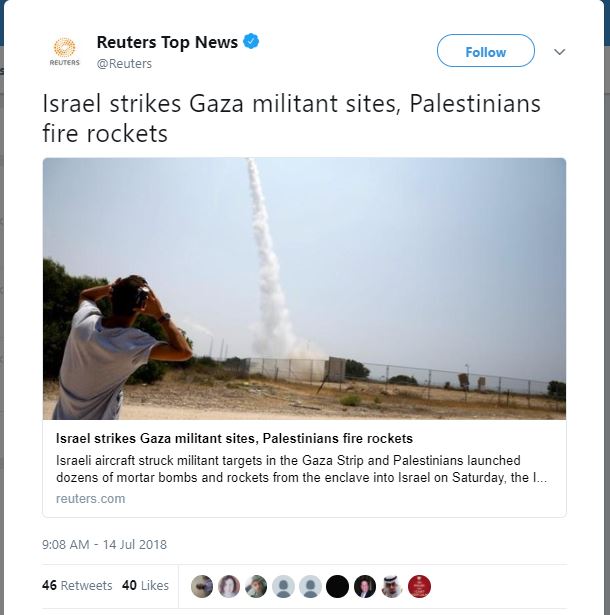Click the first liker's avatar
Screen dimensions: 610x615
(x=202, y=586)
